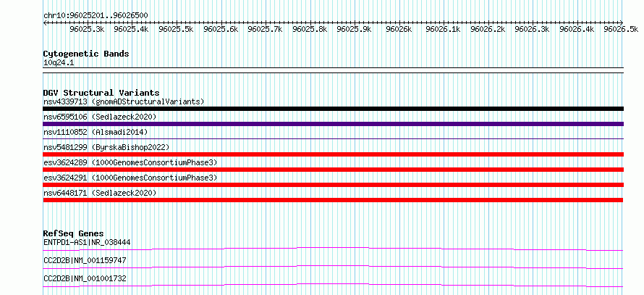
Task: Click the 96025.3k ruler tick label
Action: [x=87, y=29]
